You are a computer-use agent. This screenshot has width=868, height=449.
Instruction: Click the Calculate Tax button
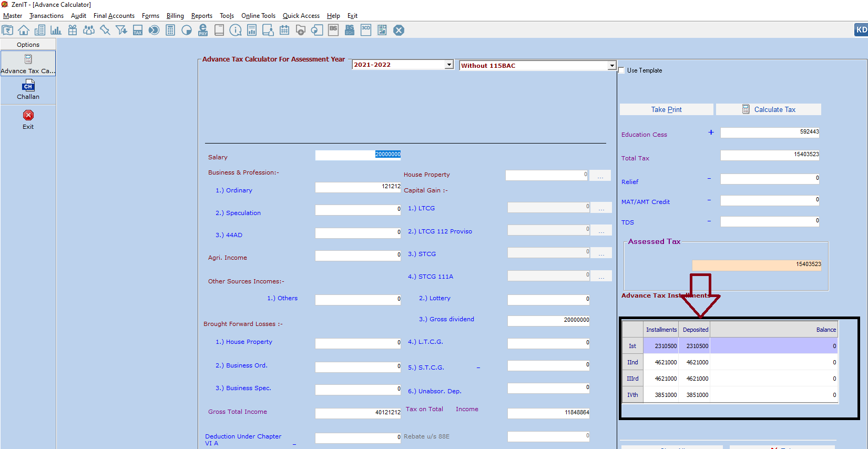pos(769,109)
